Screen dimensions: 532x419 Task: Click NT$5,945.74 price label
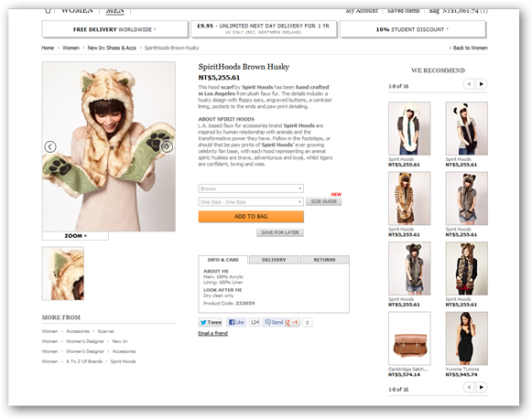click(x=461, y=374)
